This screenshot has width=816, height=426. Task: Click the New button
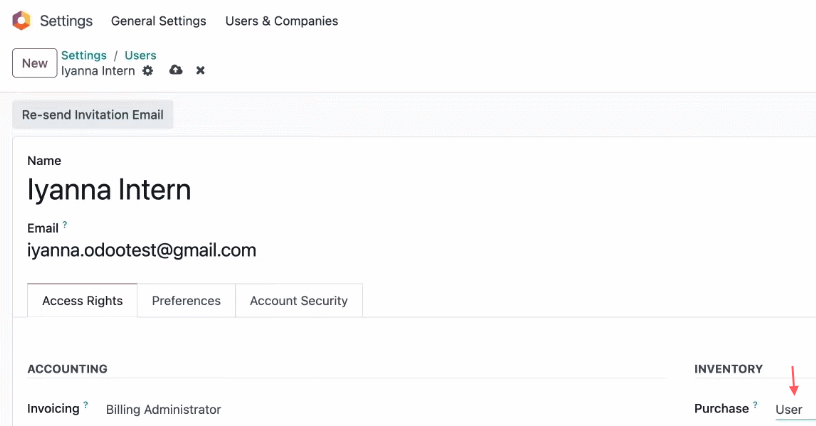(x=35, y=63)
